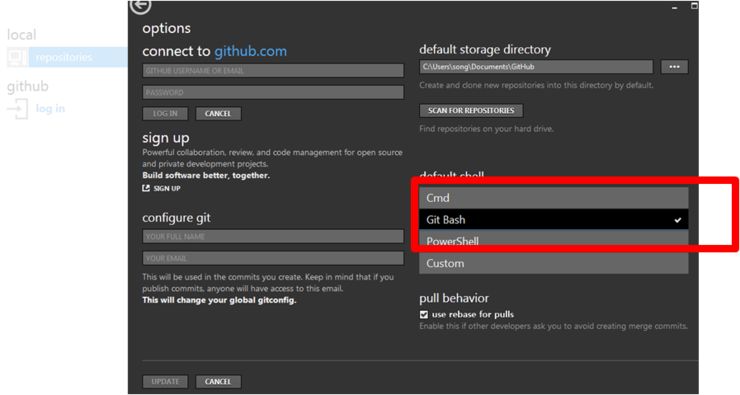The image size is (740, 395).
Task: Click the back arrow icon above options
Action: 141,6
